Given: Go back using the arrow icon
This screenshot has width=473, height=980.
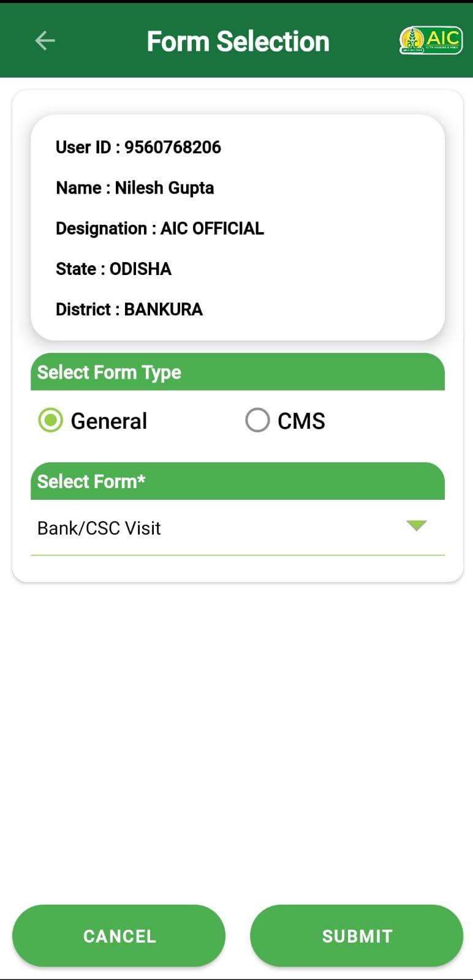Looking at the screenshot, I should pos(45,41).
